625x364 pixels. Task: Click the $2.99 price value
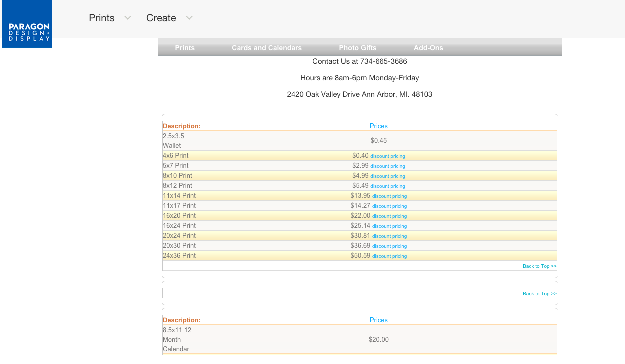coord(360,166)
